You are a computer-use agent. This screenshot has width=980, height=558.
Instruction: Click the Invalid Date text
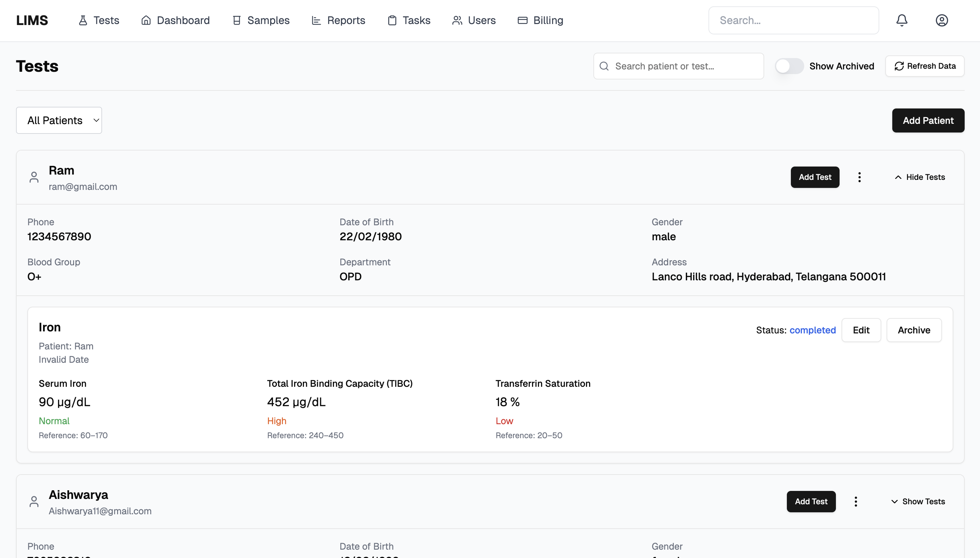point(64,359)
